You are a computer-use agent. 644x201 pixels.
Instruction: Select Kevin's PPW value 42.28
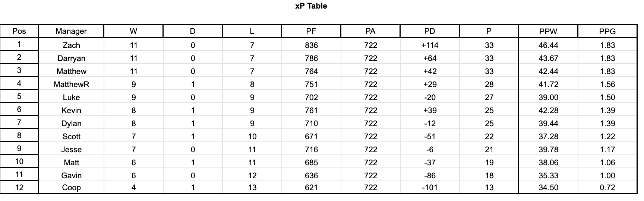pyautogui.click(x=548, y=111)
